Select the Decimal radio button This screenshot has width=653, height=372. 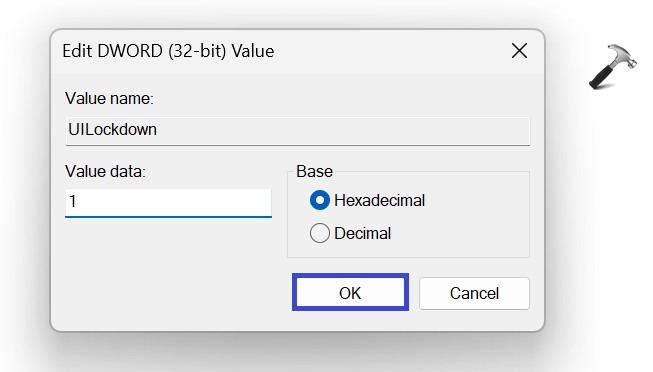320,233
